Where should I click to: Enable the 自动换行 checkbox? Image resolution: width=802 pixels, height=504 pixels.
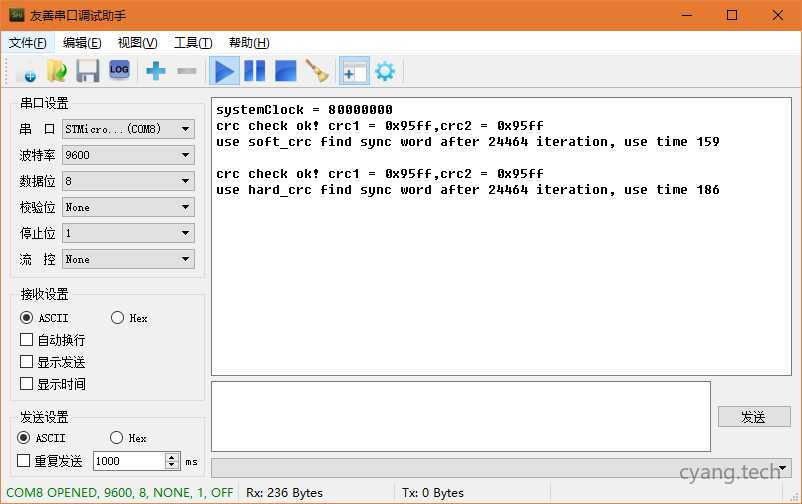[27, 340]
